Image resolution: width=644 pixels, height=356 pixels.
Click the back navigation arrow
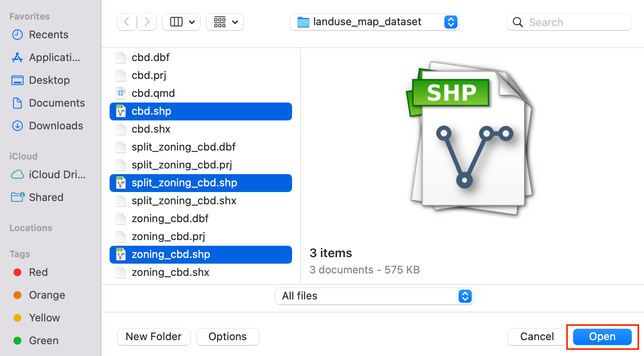coord(127,22)
